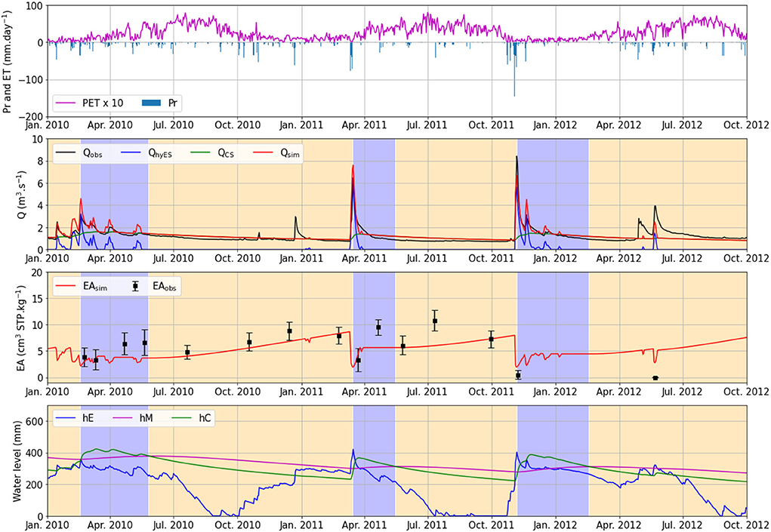Select the QhyES legend label
The image size is (771, 532).
coord(160,153)
